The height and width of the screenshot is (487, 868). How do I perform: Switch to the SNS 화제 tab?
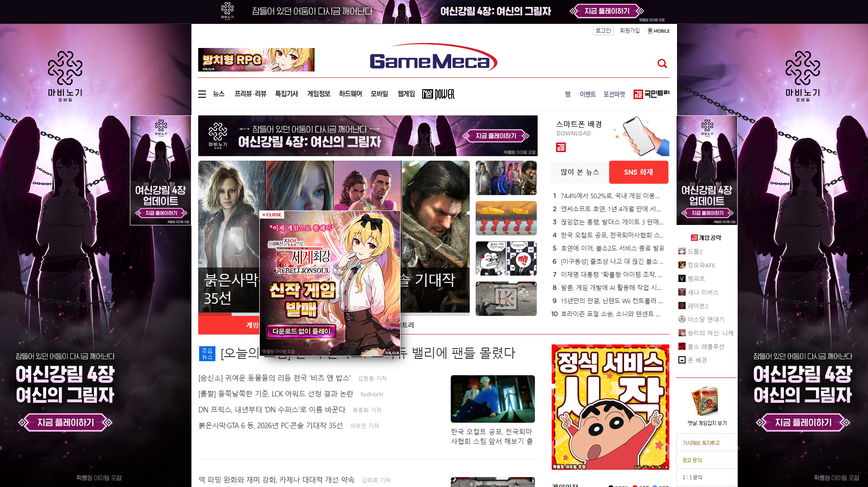coord(638,172)
